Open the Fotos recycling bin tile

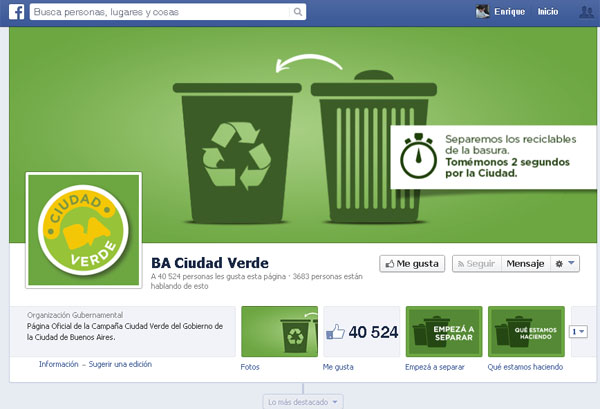coord(279,332)
